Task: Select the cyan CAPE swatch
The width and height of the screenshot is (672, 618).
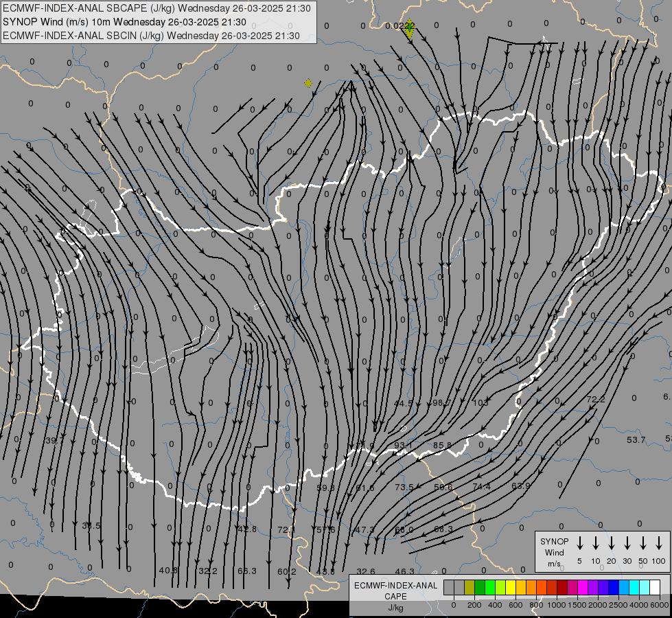Action: [x=634, y=588]
